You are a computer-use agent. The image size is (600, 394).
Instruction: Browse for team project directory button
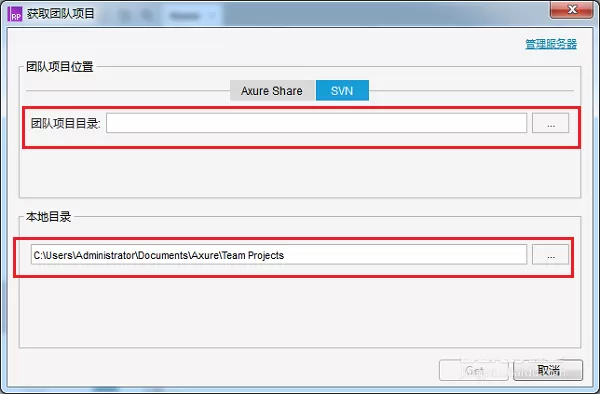(x=550, y=123)
